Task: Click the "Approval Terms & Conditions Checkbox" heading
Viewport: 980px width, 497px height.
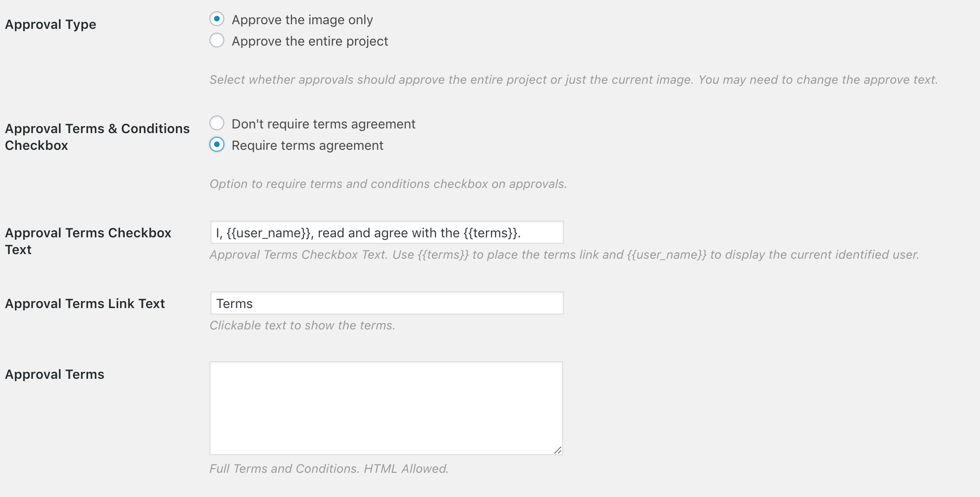Action: tap(97, 137)
